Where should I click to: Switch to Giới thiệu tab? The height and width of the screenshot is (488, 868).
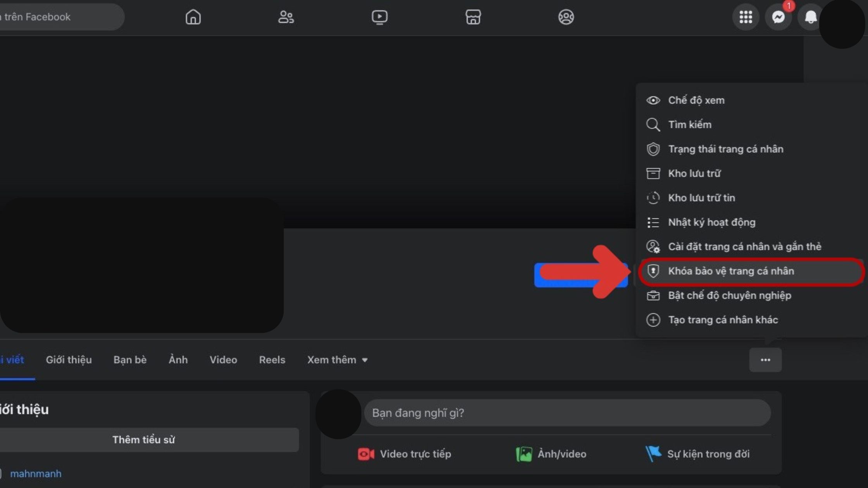pos(69,360)
